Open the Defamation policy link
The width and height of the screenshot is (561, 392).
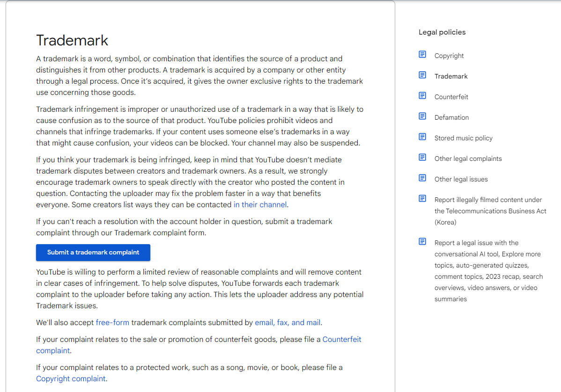(451, 117)
